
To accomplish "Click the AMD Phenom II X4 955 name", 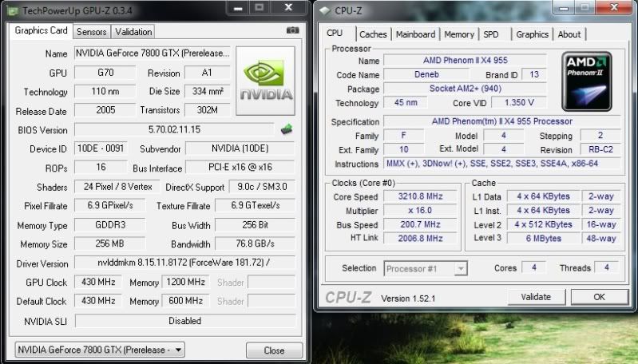I will click(465, 60).
